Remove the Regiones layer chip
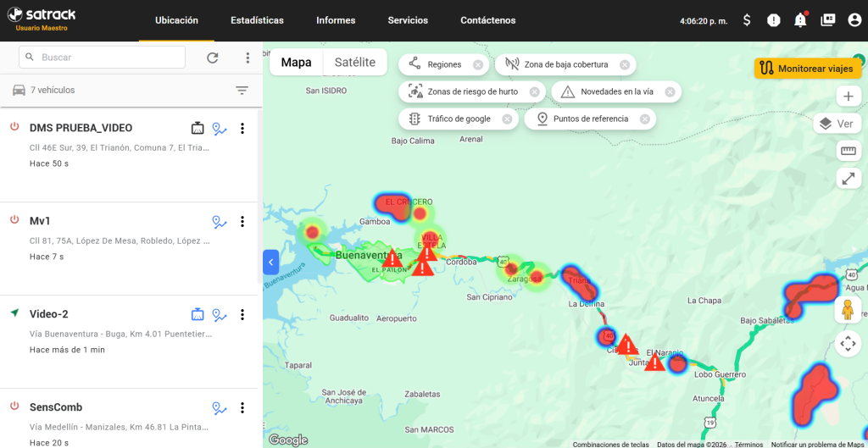The height and width of the screenshot is (448, 868). coord(478,64)
